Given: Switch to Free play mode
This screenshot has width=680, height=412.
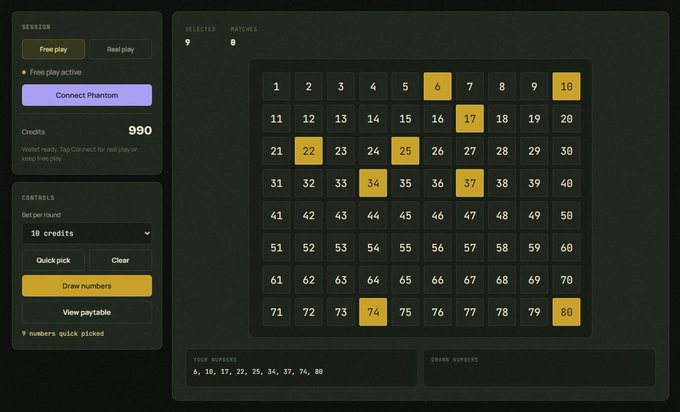Looking at the screenshot, I should 53,49.
